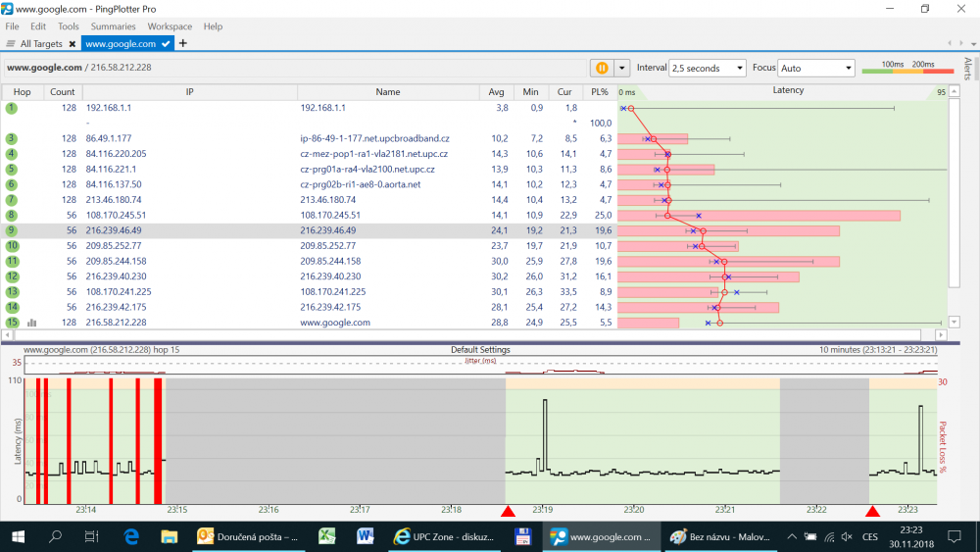Click hop 13 green circle icon
This screenshot has width=980, height=552.
(11, 291)
